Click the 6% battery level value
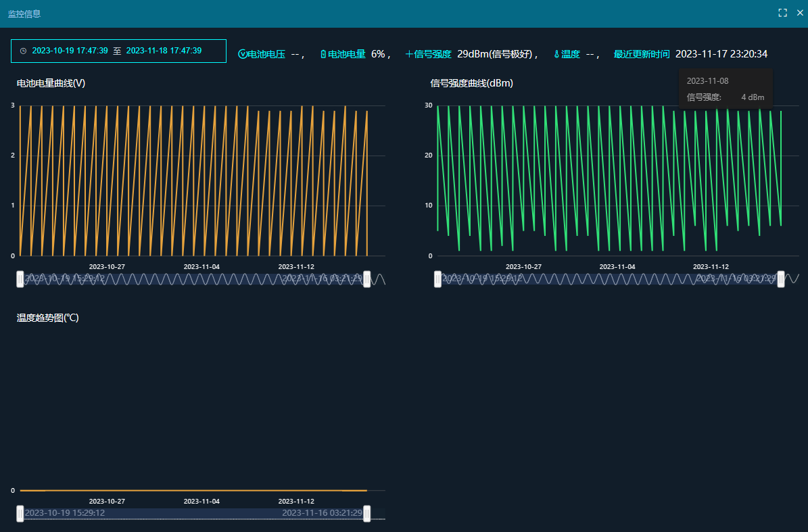Image resolution: width=808 pixels, height=532 pixels. coord(378,54)
